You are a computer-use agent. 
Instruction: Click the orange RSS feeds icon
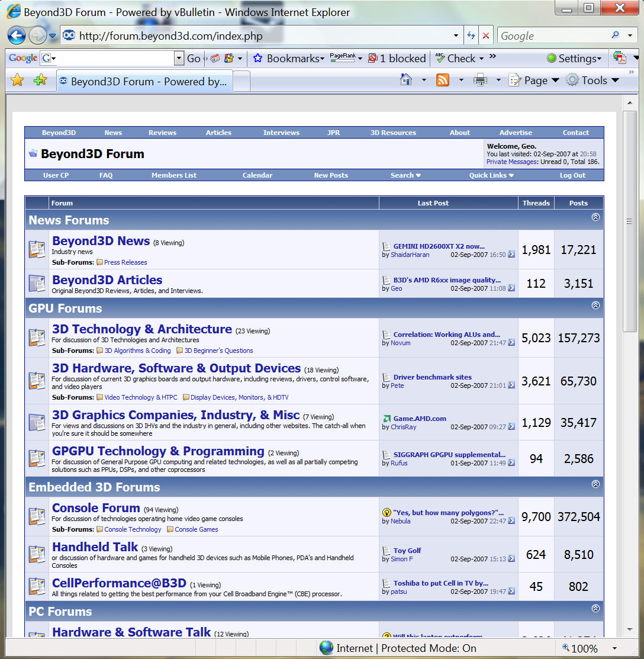[443, 80]
